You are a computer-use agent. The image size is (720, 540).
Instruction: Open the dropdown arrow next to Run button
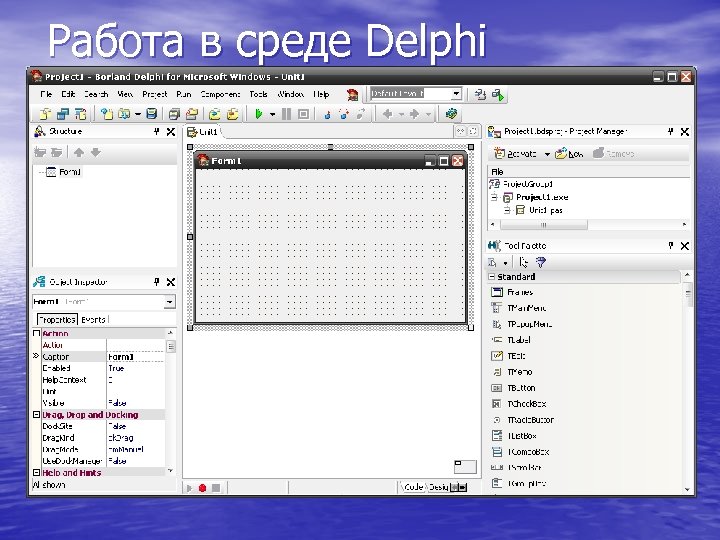coord(272,114)
